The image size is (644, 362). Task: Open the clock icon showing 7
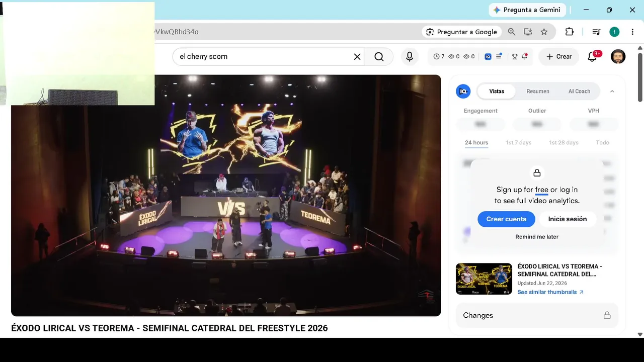(x=439, y=57)
